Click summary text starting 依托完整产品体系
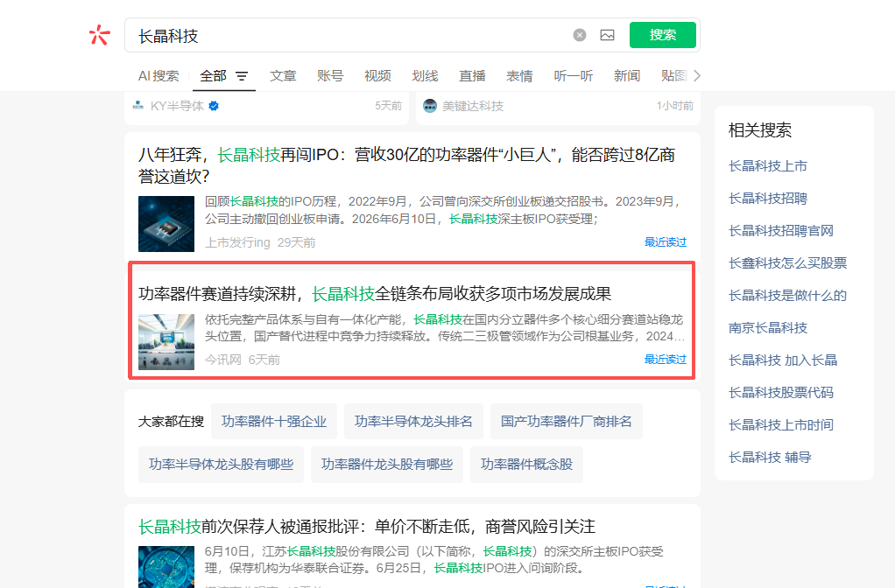895x588 pixels. 445,328
